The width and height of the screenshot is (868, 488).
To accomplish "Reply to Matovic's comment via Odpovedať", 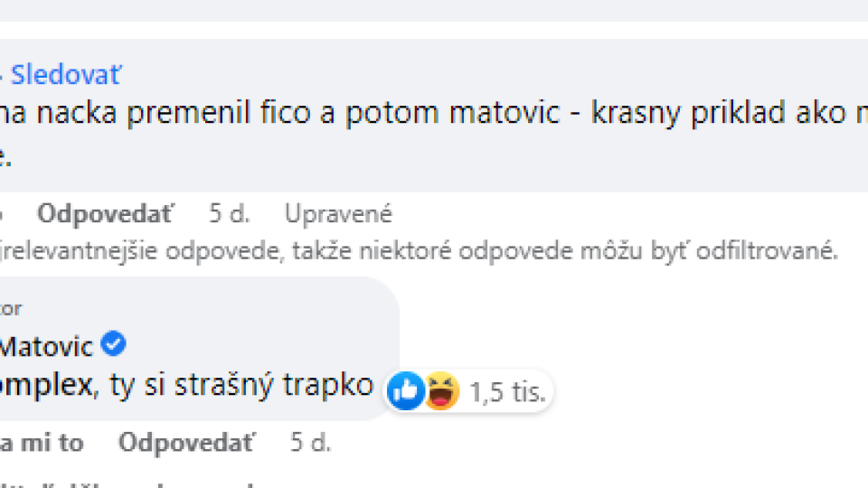I will click(x=186, y=443).
